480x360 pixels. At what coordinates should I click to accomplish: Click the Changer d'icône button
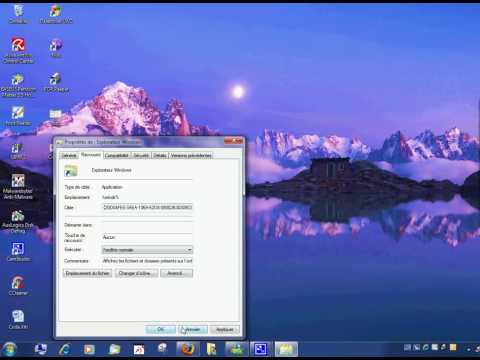tap(136, 273)
